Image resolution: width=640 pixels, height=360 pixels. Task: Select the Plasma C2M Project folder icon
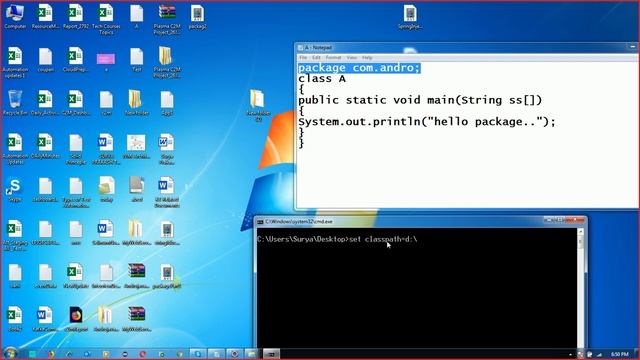click(167, 62)
